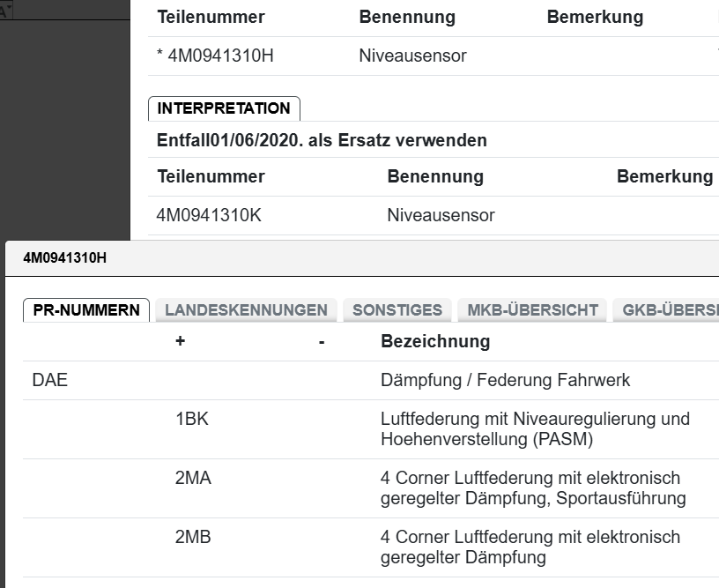Click the INTERPRETATION tab
Screen dimensions: 719x588
[x=224, y=108]
